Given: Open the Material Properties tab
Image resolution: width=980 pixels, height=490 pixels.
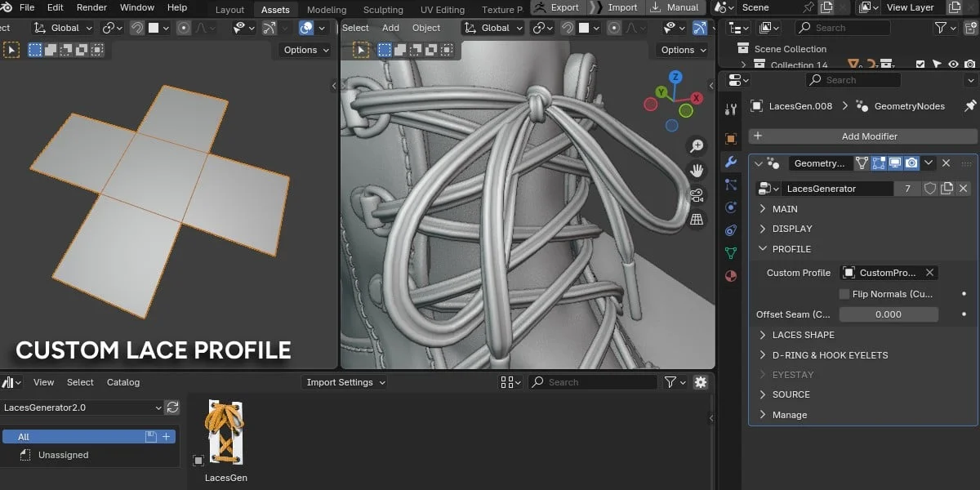Looking at the screenshot, I should pyautogui.click(x=731, y=275).
